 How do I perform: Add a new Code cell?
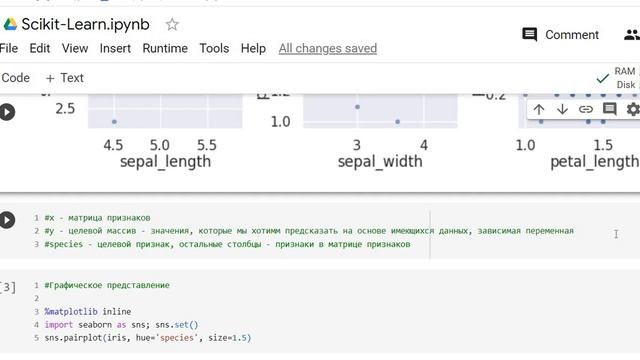[x=16, y=78]
